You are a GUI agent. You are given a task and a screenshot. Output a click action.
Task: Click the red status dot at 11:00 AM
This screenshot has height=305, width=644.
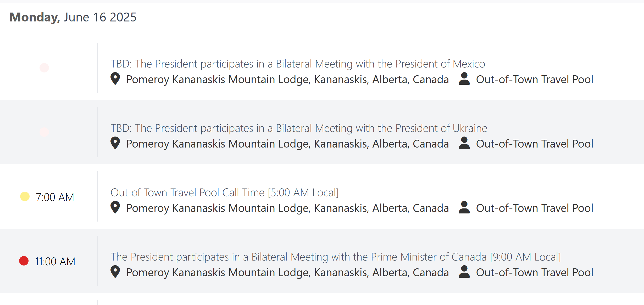(x=24, y=261)
